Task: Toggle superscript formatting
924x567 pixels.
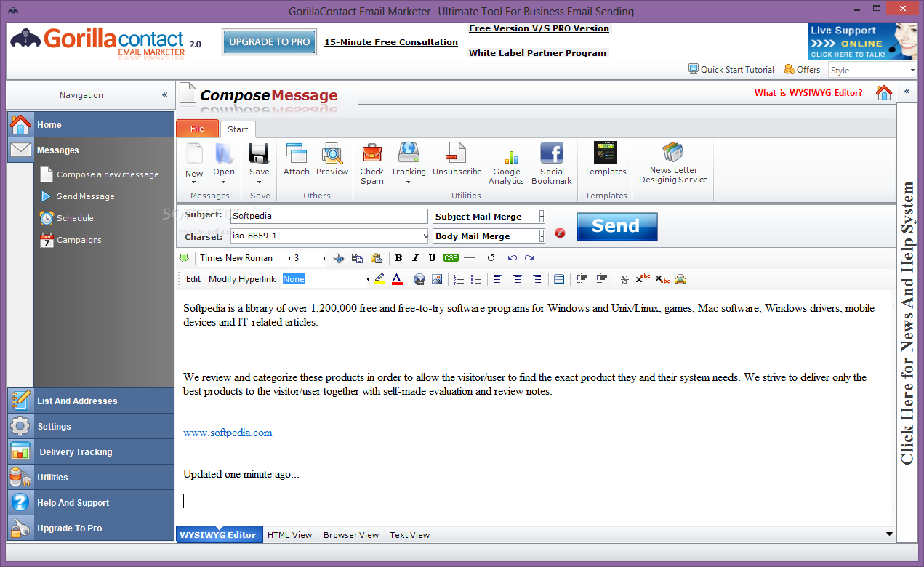Action: (x=643, y=279)
